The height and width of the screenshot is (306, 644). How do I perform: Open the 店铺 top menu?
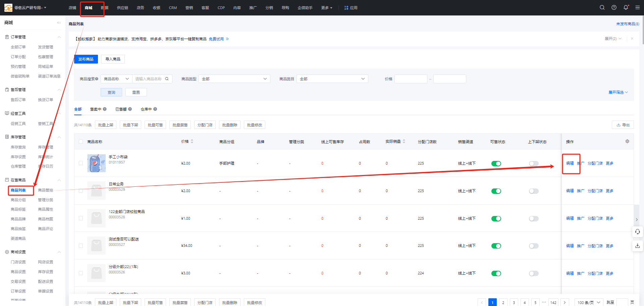[x=72, y=8]
